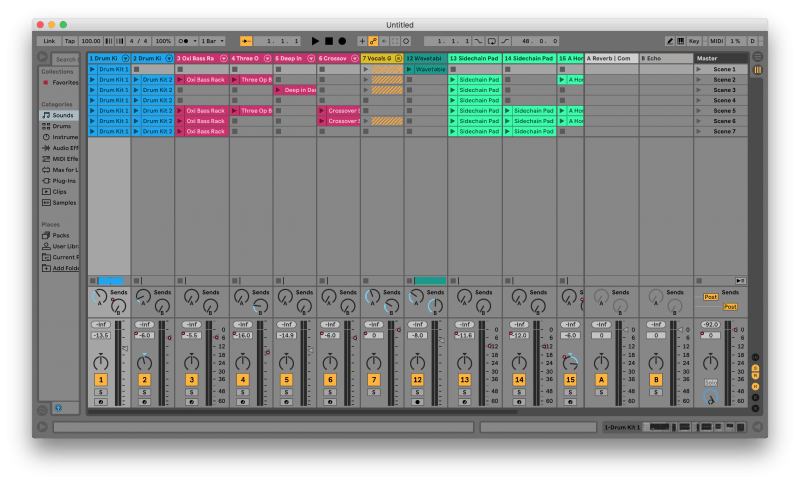The width and height of the screenshot is (800, 484).
Task: Select the Drums browser category
Action: (57, 126)
